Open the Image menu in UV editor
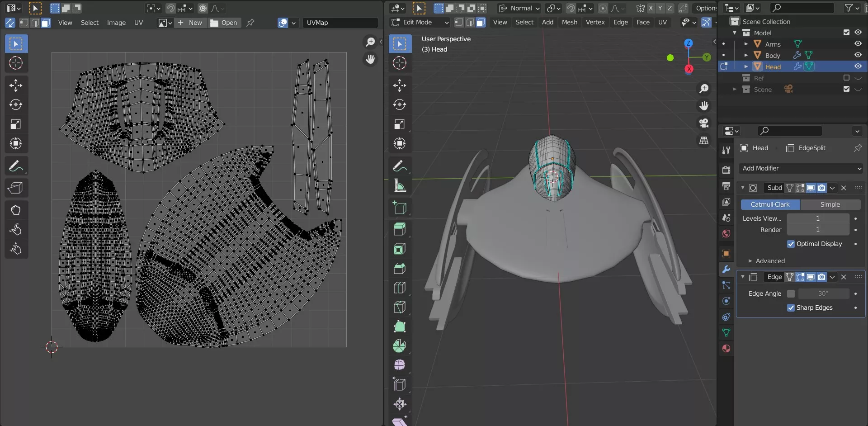This screenshot has height=426, width=868. click(x=116, y=23)
